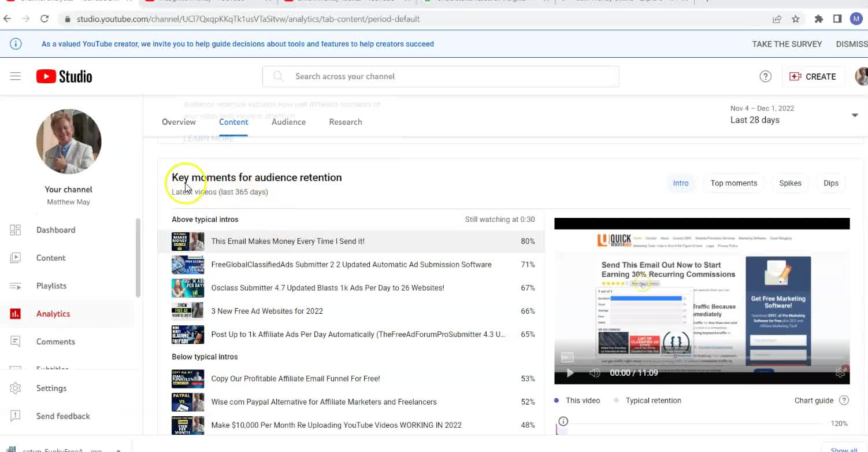Screen dimensions: 868x452
Task: Bookmark this page with star icon
Action: [x=796, y=19]
